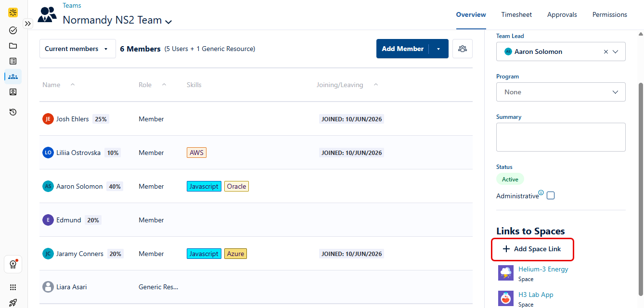The height and width of the screenshot is (308, 644).
Task: Click Edmund's Member role cell
Action: 151,220
